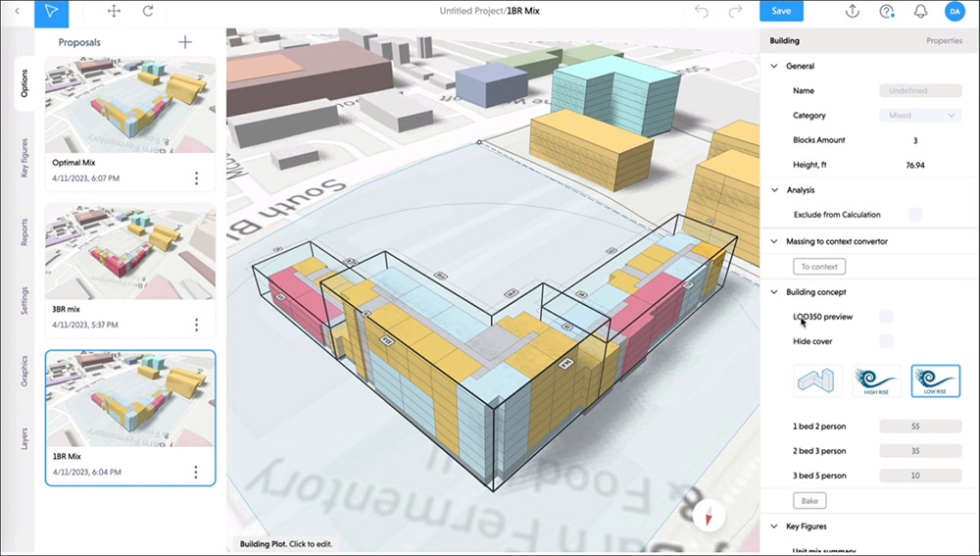Toggle the Hide cover checkbox
The height and width of the screenshot is (556, 980).
[x=886, y=341]
